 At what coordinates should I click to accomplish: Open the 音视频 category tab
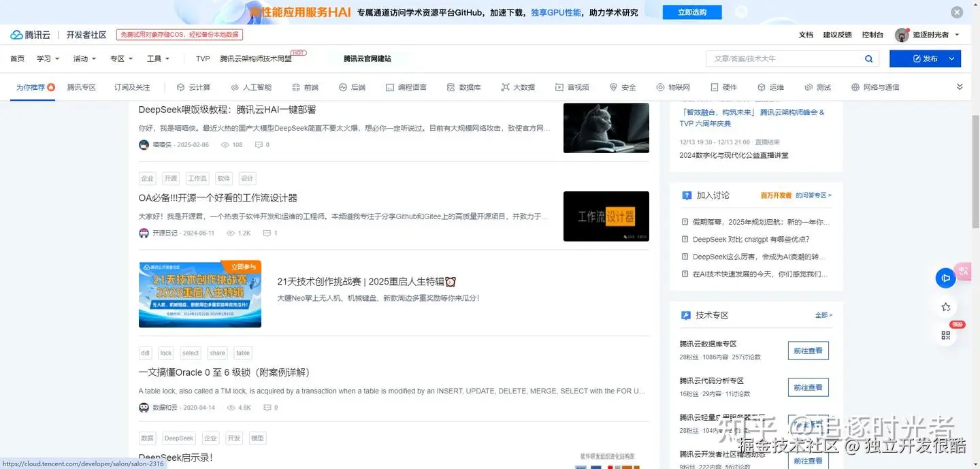572,87
